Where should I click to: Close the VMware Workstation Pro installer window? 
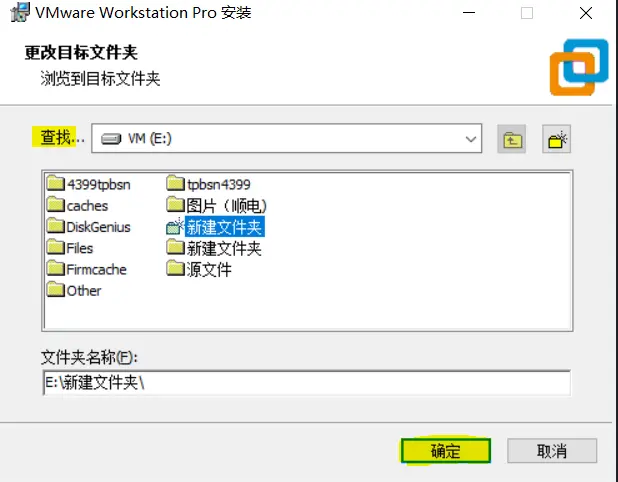click(586, 13)
